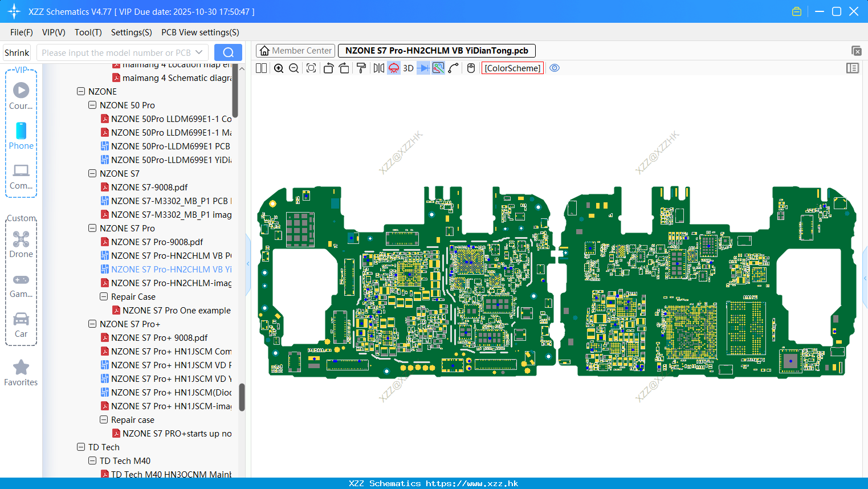This screenshot has height=489, width=868.
Task: Fit the PCB to the window
Action: pyautogui.click(x=311, y=68)
